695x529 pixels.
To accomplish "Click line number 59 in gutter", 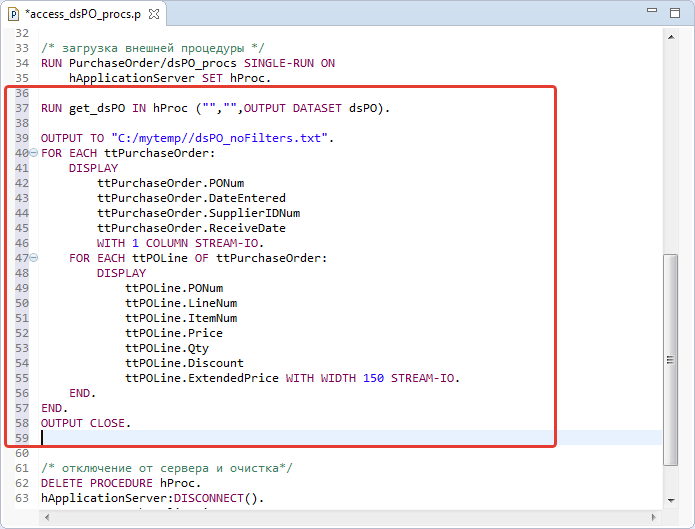I will tap(22, 438).
